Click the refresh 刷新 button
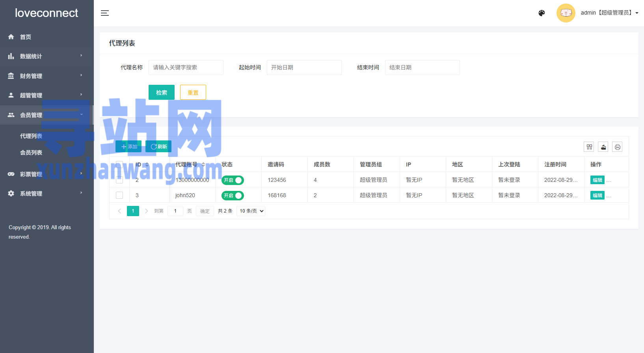 (x=158, y=147)
